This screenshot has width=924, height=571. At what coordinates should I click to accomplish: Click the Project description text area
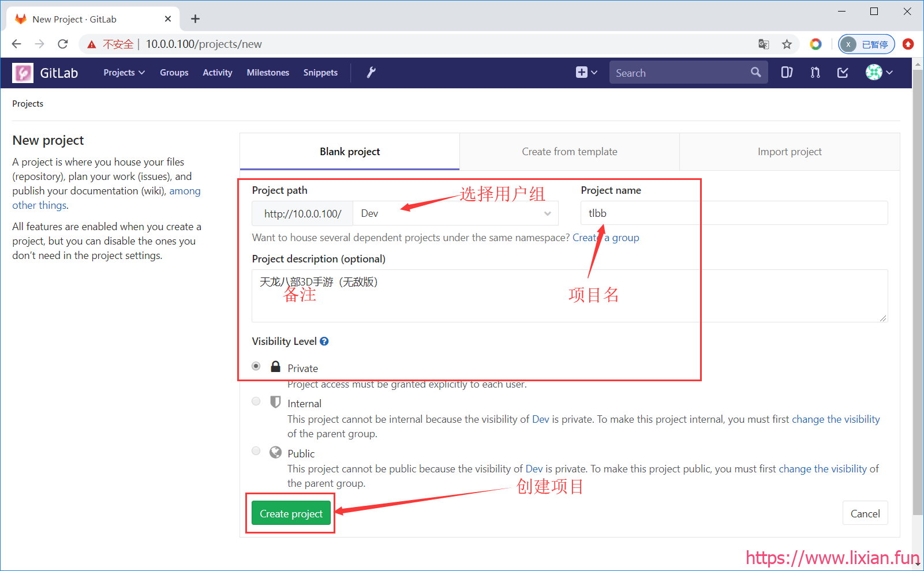(570, 296)
